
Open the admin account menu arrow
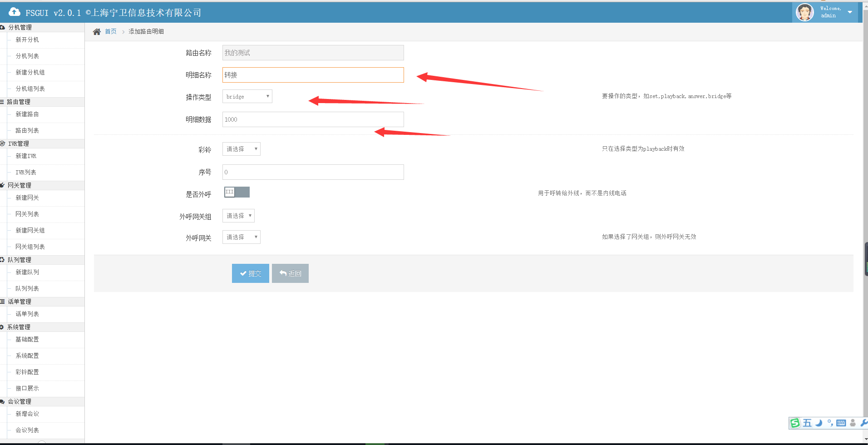pos(850,12)
